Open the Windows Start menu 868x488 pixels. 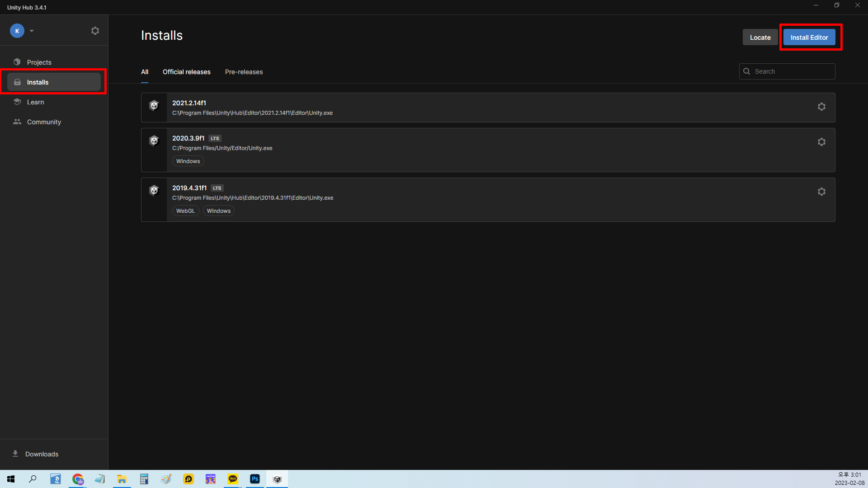click(x=11, y=479)
